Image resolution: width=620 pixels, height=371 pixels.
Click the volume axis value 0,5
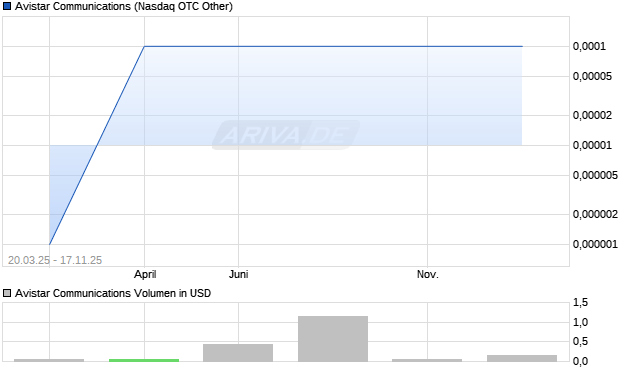tap(580, 341)
